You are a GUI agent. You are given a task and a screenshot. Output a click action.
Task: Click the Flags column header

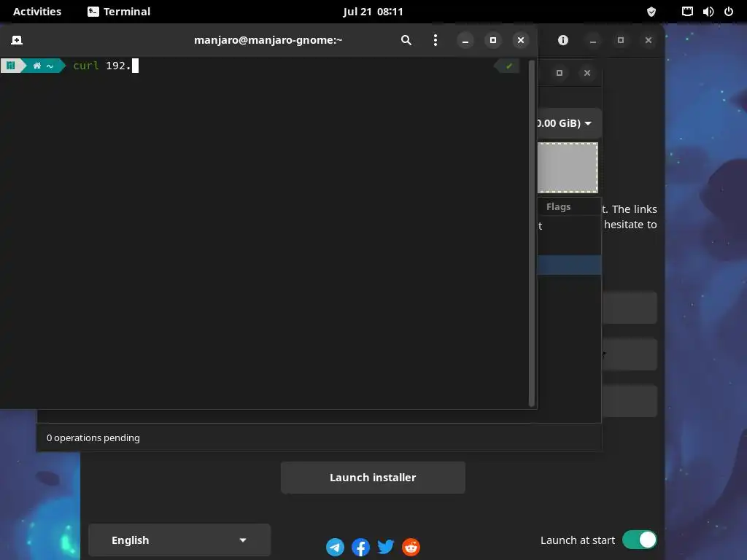click(558, 206)
